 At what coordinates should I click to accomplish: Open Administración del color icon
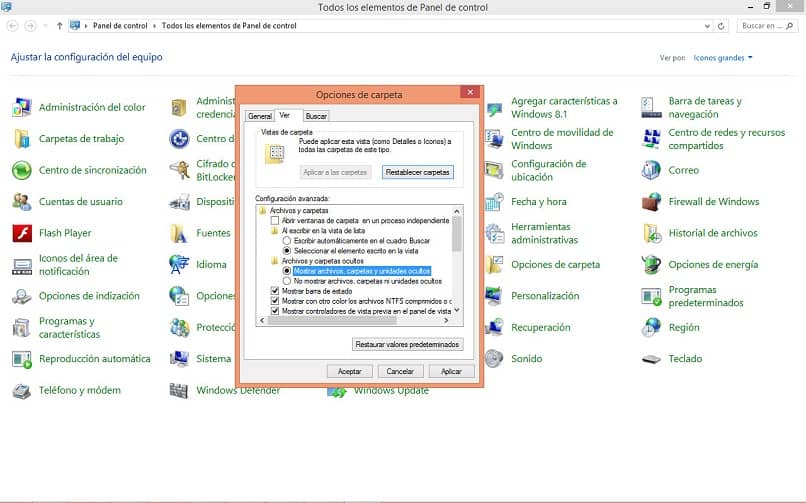coord(22,107)
